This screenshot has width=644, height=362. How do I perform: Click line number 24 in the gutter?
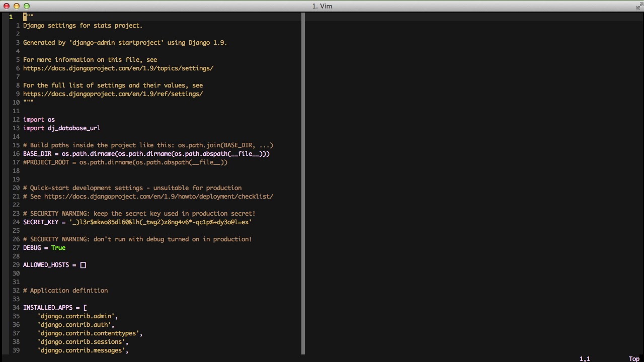pyautogui.click(x=16, y=222)
